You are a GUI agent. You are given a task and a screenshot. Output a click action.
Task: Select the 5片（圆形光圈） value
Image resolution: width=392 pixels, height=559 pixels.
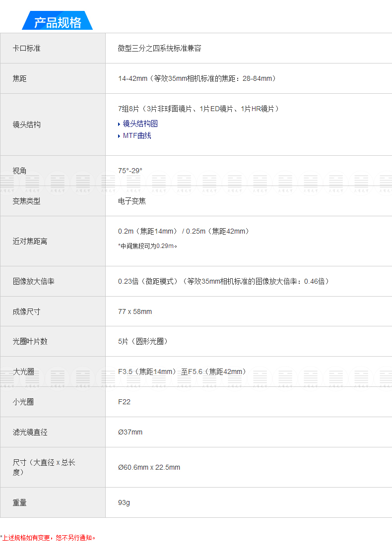[x=143, y=342]
